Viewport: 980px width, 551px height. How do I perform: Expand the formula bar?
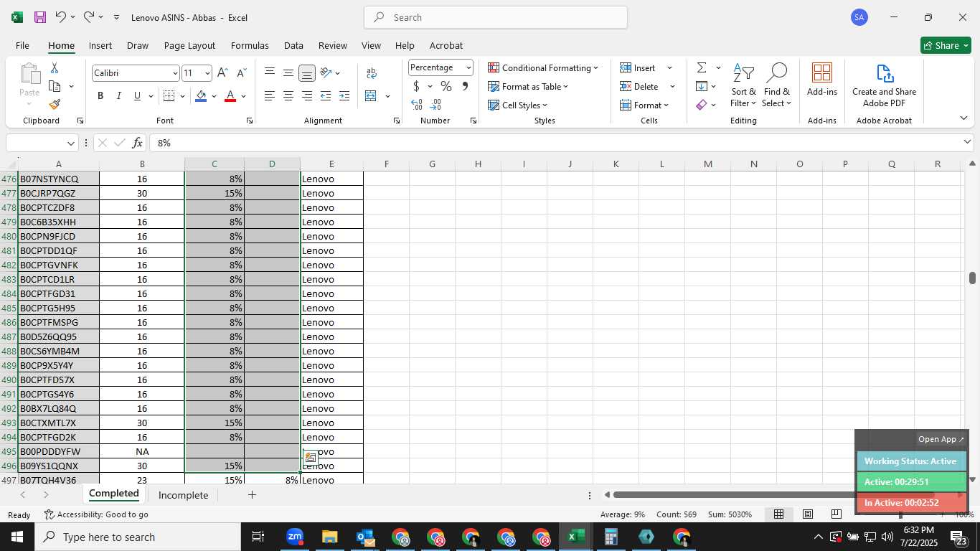[x=967, y=142]
